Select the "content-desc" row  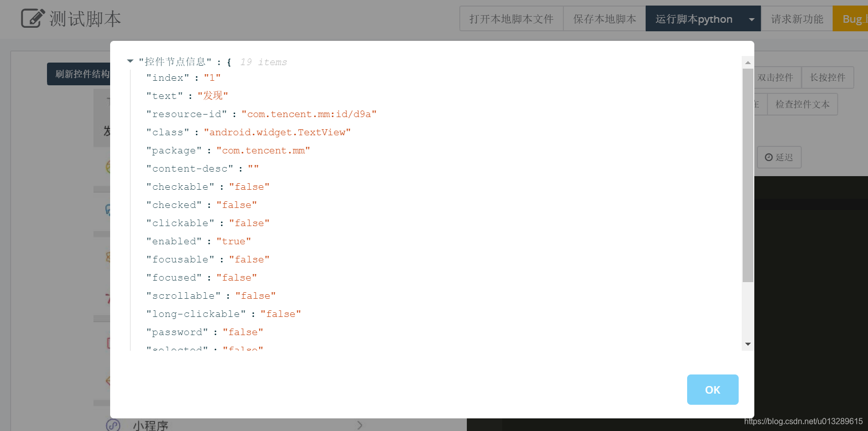[x=203, y=169]
